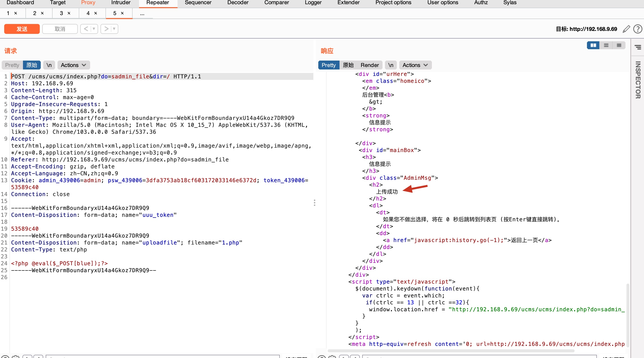The image size is (644, 358).
Task: Switch the response view to the Render tab
Action: tap(369, 65)
